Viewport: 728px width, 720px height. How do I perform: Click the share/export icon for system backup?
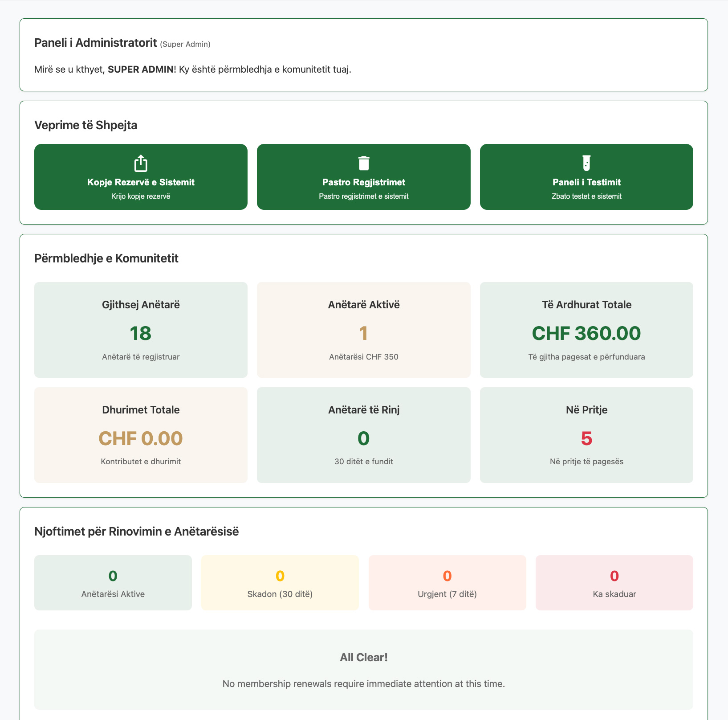[141, 163]
